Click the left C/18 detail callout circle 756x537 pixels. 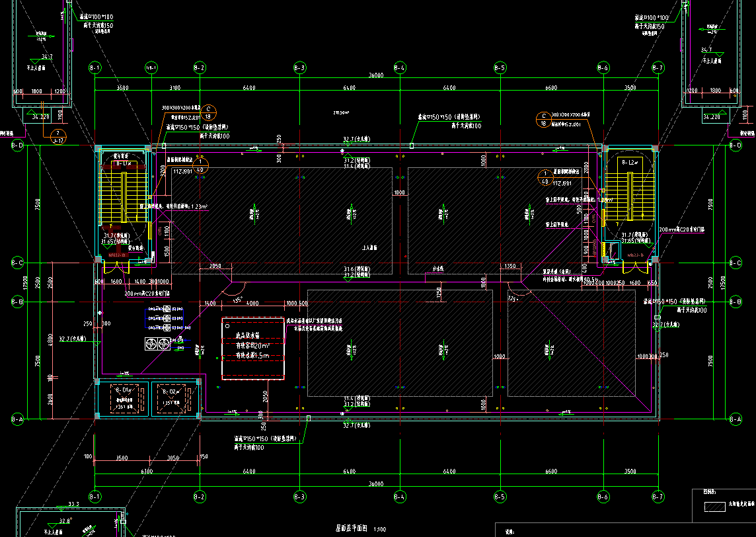coord(208,112)
